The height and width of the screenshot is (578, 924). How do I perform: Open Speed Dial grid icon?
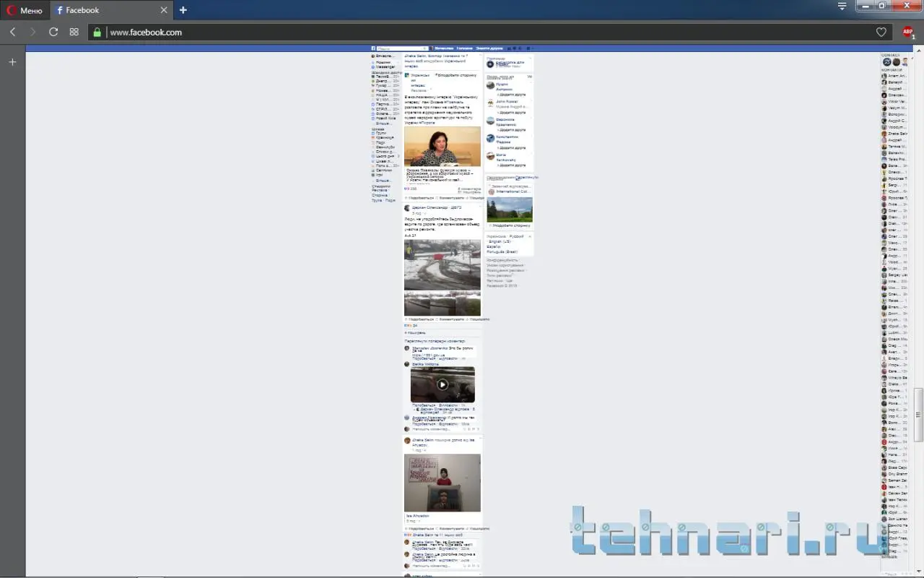[74, 32]
